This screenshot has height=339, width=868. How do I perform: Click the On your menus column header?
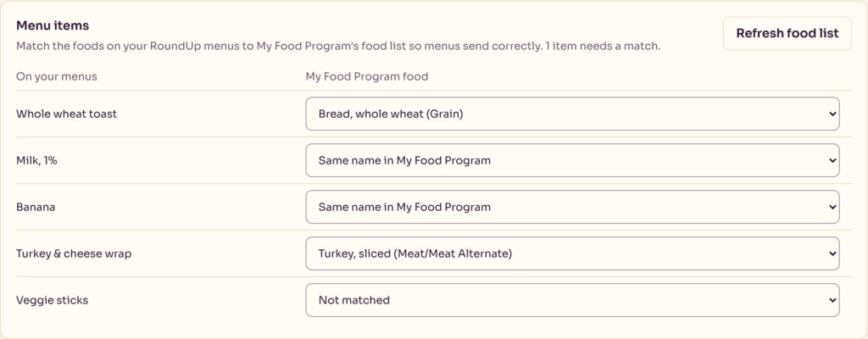pos(57,76)
